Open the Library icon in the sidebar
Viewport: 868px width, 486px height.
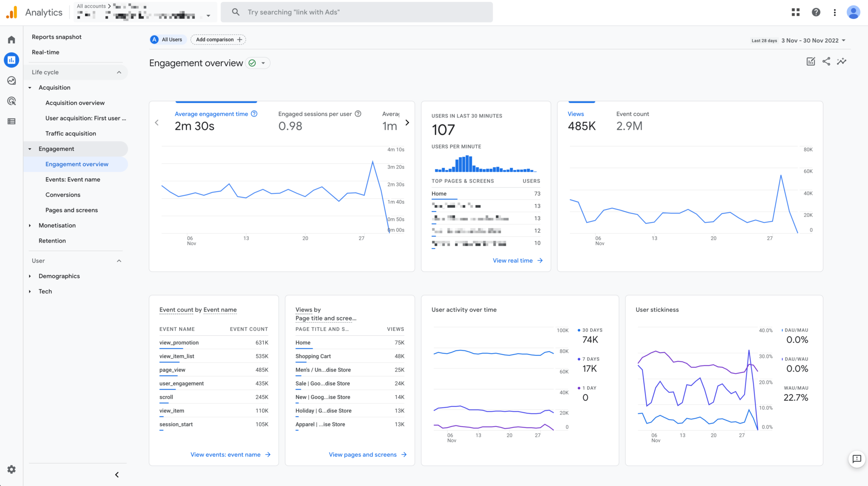(11, 121)
